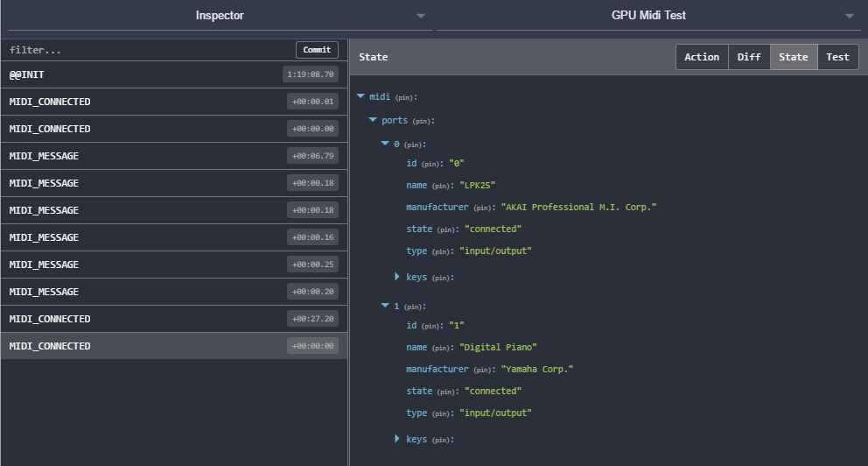Expand keys under port 0
This screenshot has width=868, height=466.
397,277
